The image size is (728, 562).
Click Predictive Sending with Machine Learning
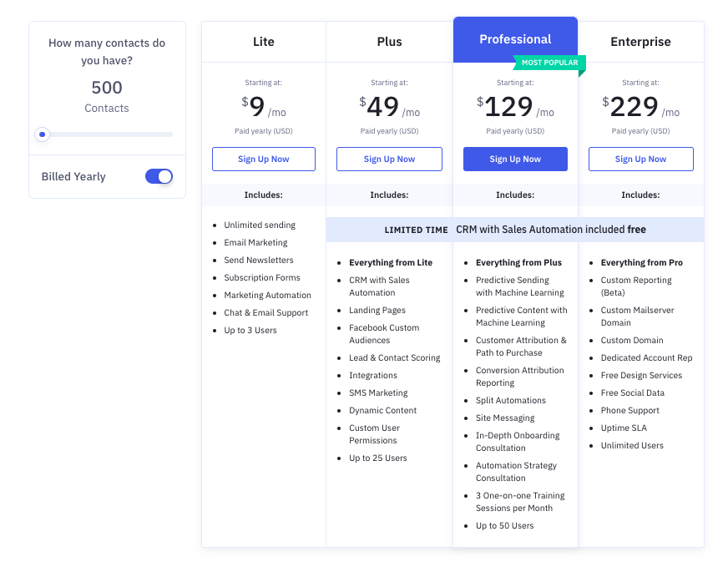click(519, 286)
